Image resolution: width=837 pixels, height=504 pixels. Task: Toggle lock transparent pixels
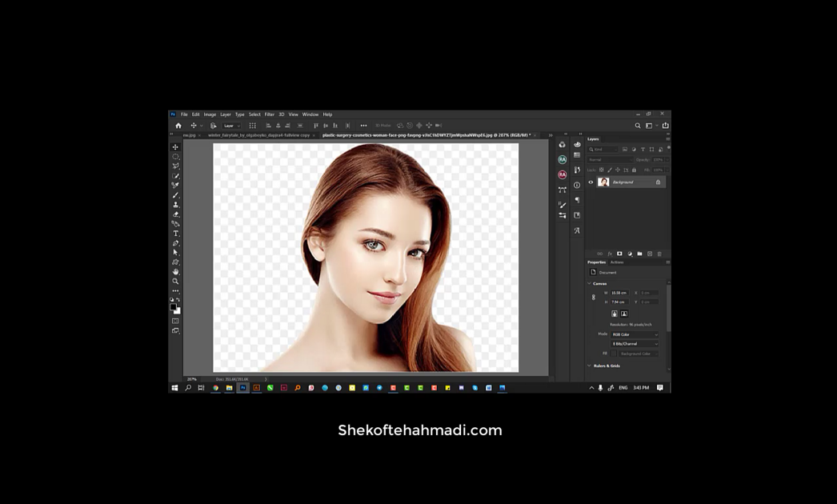[602, 170]
